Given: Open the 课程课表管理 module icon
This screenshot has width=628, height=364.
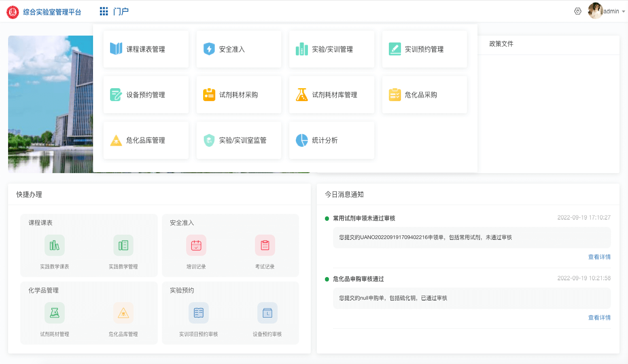Looking at the screenshot, I should (116, 49).
